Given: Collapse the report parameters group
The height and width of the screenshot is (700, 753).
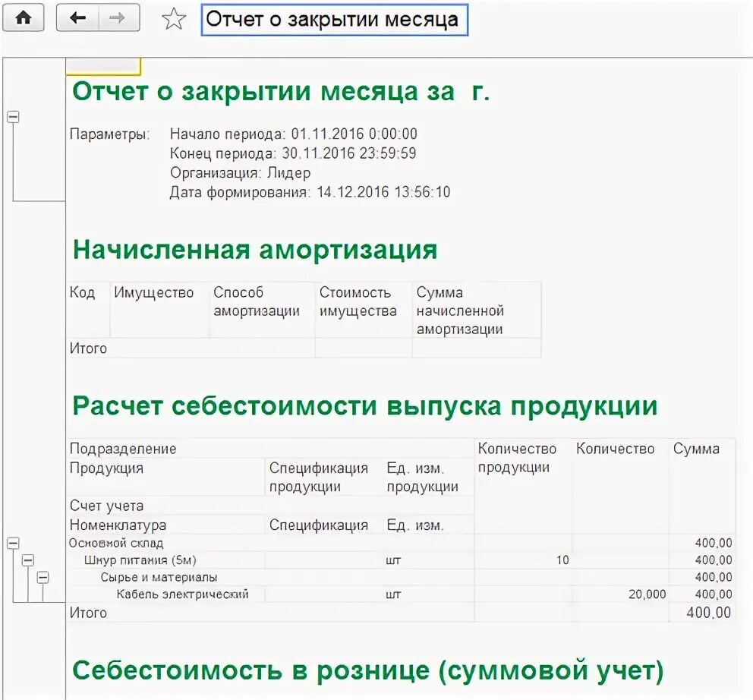Looking at the screenshot, I should [13, 116].
